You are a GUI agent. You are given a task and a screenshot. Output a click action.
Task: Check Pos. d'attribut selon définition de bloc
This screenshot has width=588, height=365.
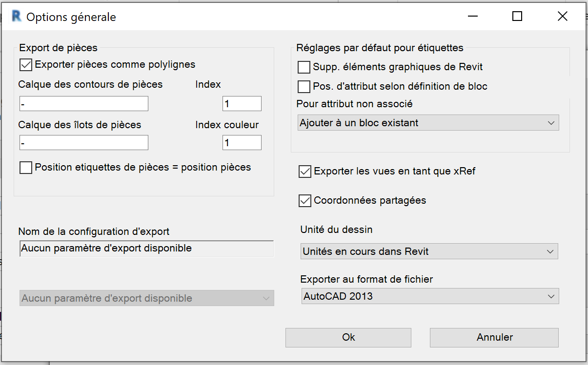coord(304,87)
